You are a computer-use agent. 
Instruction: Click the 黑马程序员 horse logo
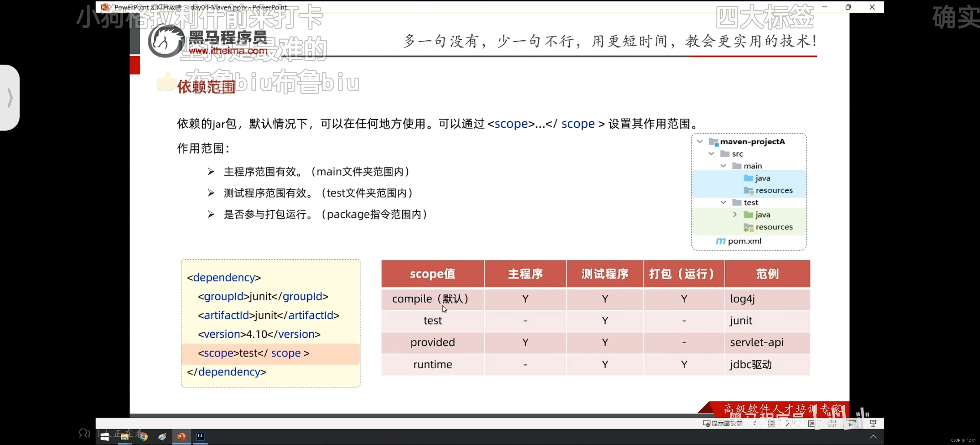pyautogui.click(x=166, y=41)
